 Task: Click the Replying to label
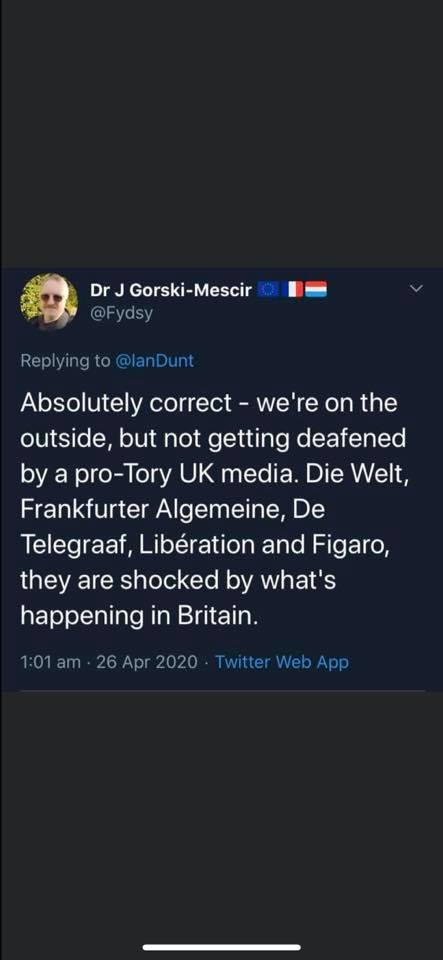[x=65, y=361]
